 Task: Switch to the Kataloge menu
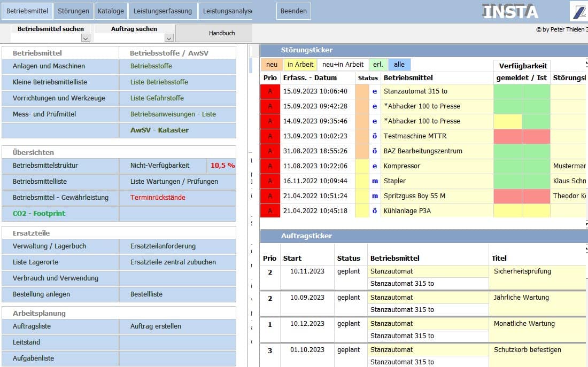point(111,11)
